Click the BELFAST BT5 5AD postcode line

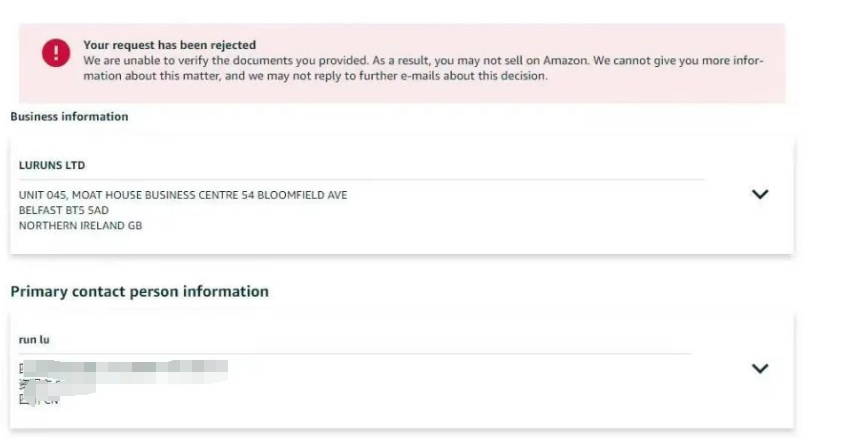64,210
